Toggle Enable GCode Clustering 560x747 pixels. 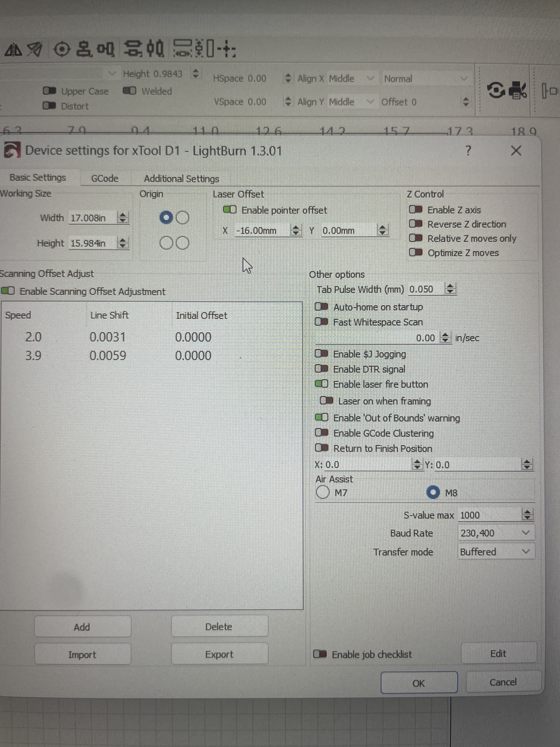(x=321, y=433)
